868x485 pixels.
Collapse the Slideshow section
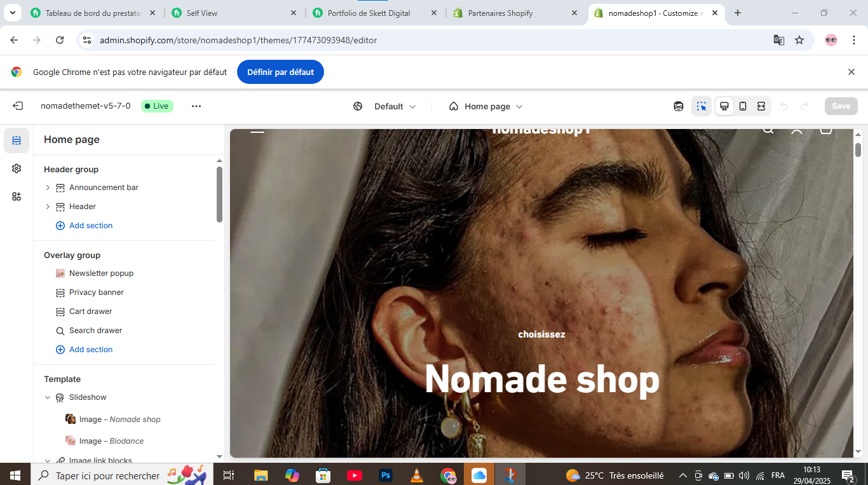point(48,397)
